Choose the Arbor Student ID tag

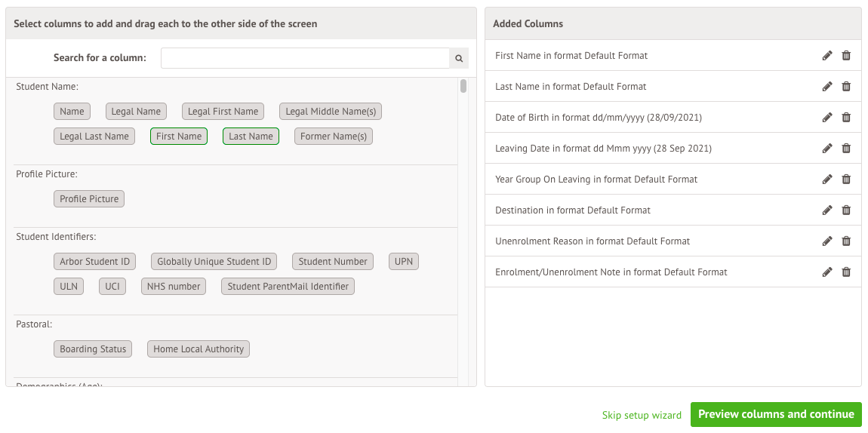(x=94, y=262)
